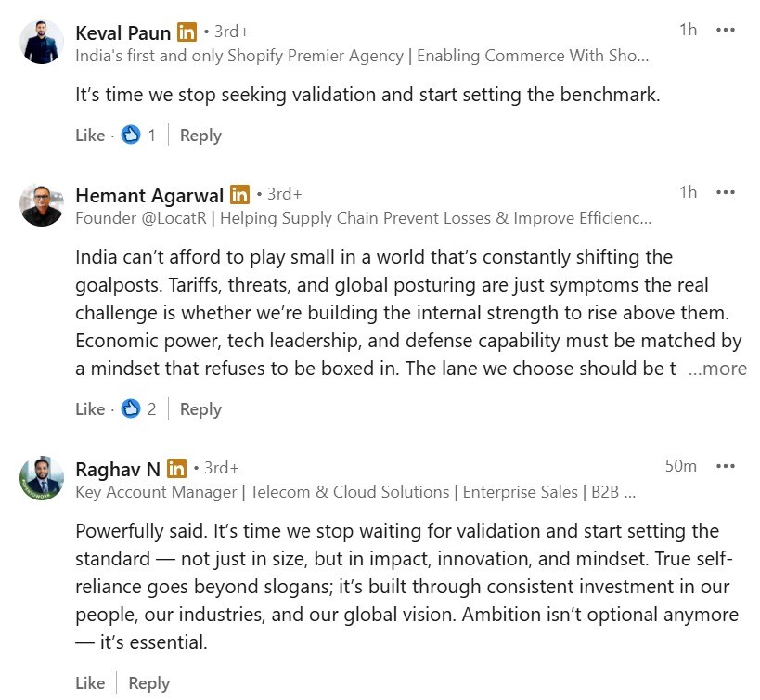View the like reactions on Hemant Agarwal's comment
This screenshot has width=760, height=700.
[138, 409]
